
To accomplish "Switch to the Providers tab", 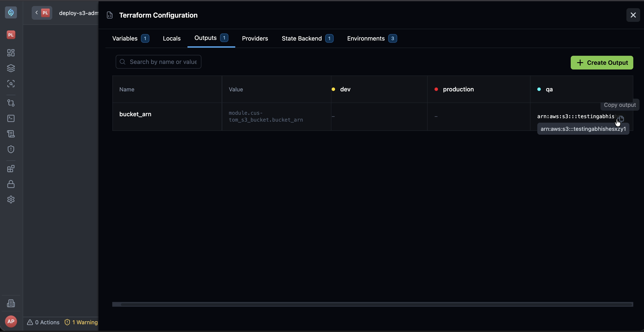I will (x=255, y=39).
